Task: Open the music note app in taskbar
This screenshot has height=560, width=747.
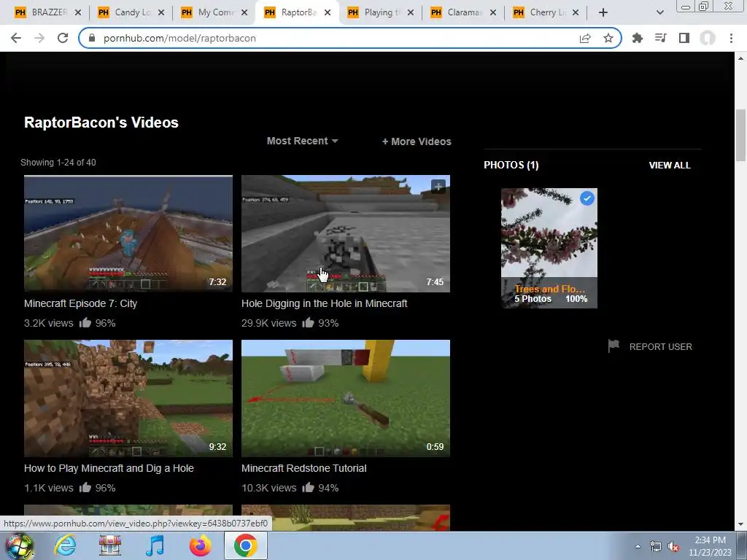Action: (x=155, y=545)
